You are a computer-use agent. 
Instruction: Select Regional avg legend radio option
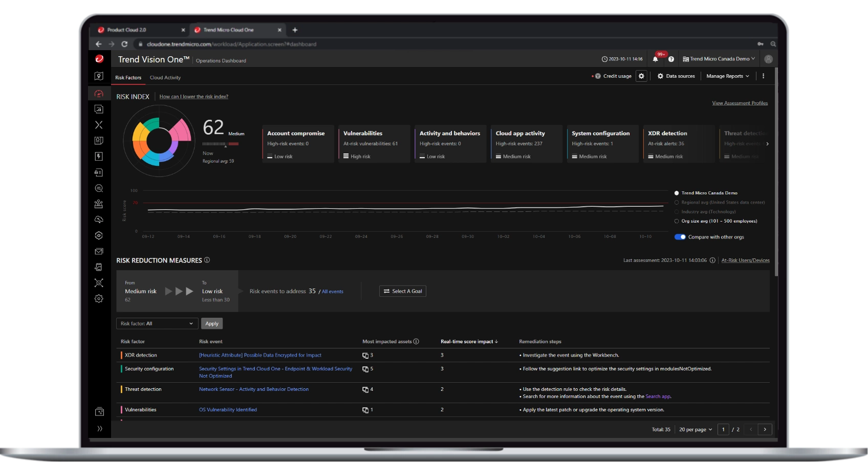[x=677, y=203]
